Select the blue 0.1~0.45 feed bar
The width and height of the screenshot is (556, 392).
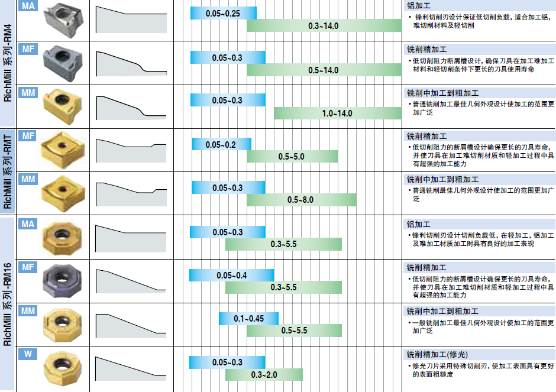point(249,318)
